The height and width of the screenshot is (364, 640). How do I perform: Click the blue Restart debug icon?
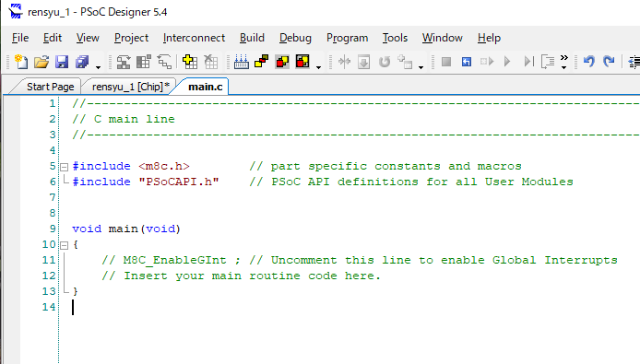[x=467, y=62]
